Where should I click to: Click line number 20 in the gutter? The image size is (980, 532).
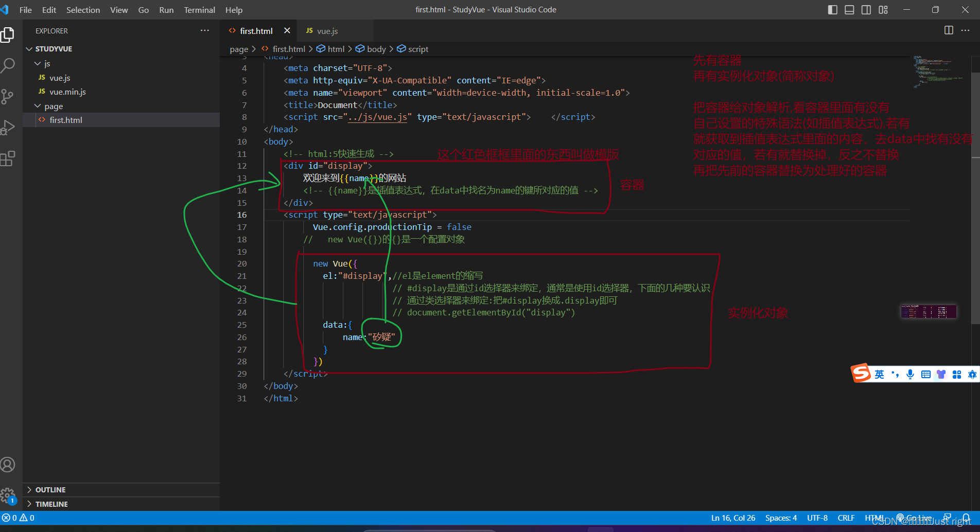242,264
